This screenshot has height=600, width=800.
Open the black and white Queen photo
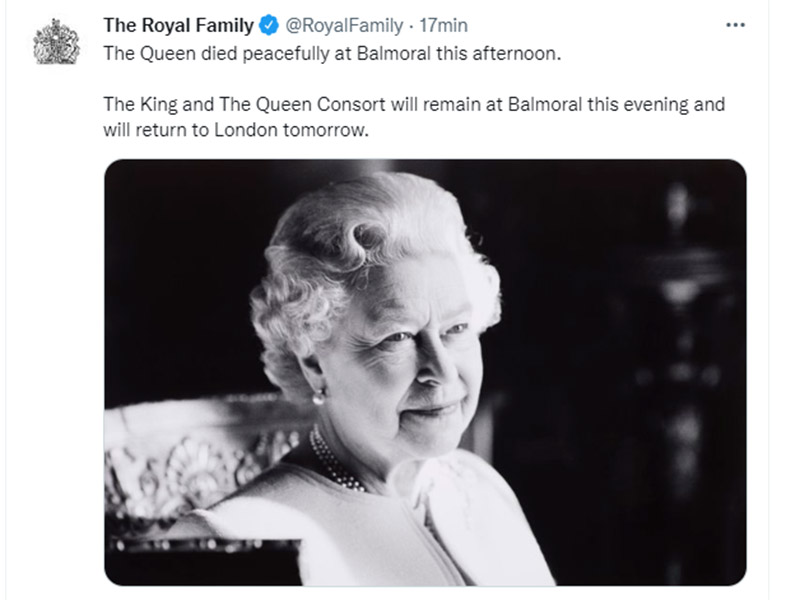425,372
